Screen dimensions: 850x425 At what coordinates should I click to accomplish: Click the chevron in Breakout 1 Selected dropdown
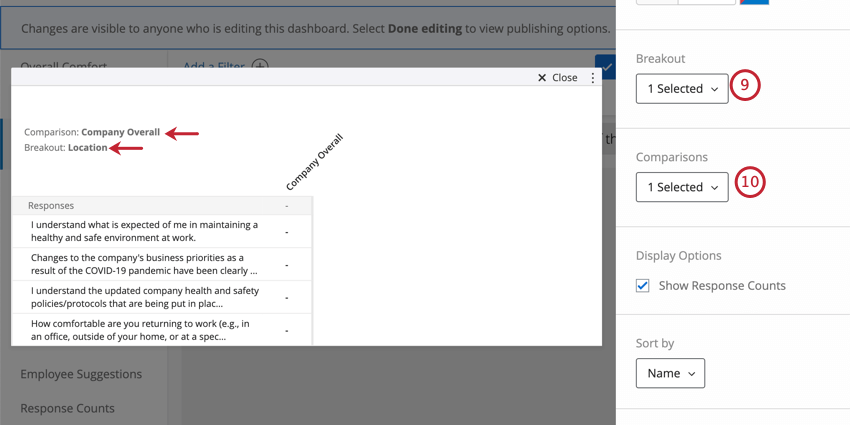click(714, 89)
